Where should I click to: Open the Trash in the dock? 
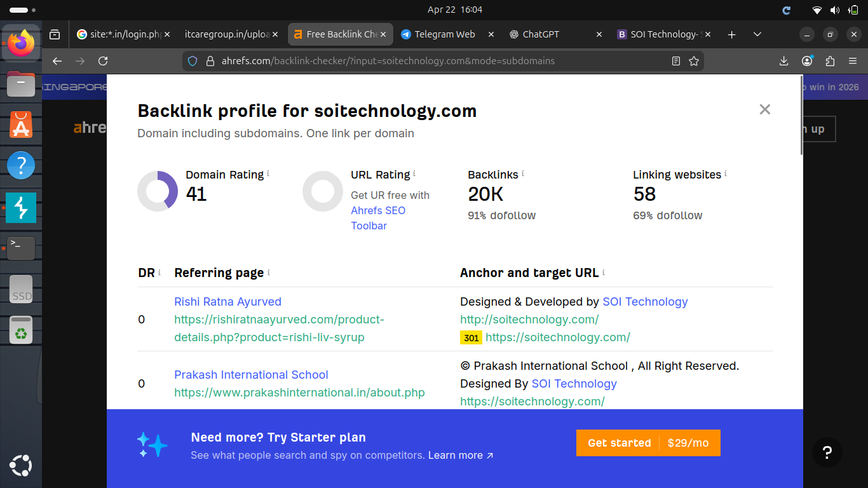click(x=21, y=330)
